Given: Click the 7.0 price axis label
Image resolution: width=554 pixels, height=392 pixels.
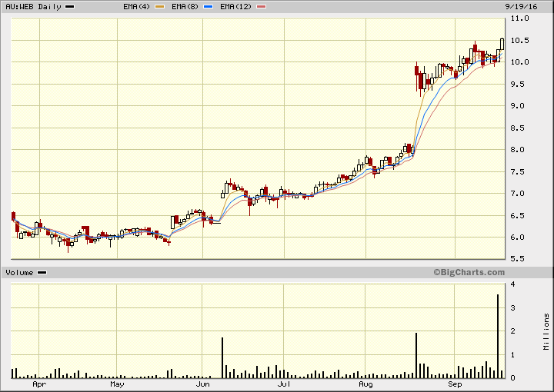Looking at the screenshot, I should coord(519,194).
